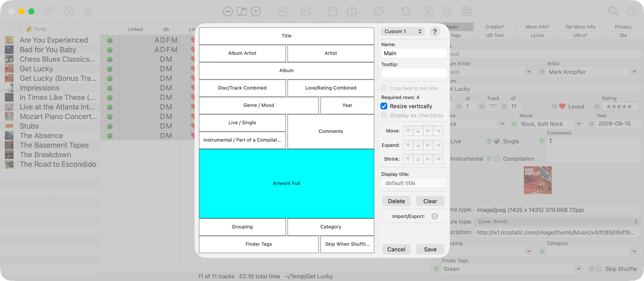
Task: Switch to the UD Text tab
Action: click(x=495, y=35)
